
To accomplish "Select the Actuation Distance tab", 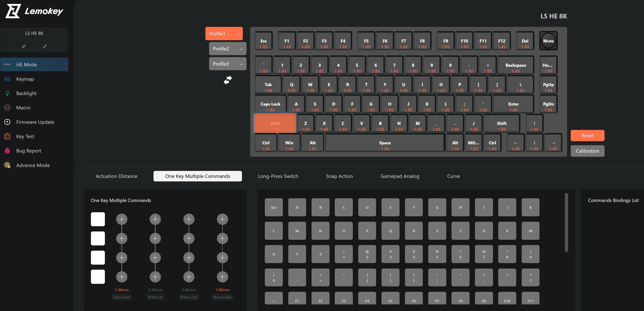I will point(116,176).
